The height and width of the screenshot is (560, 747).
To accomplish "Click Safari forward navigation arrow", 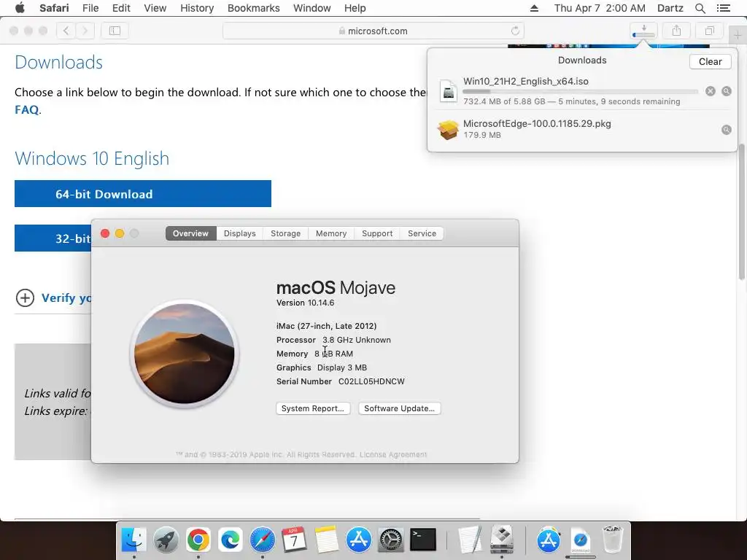I will coord(85,31).
